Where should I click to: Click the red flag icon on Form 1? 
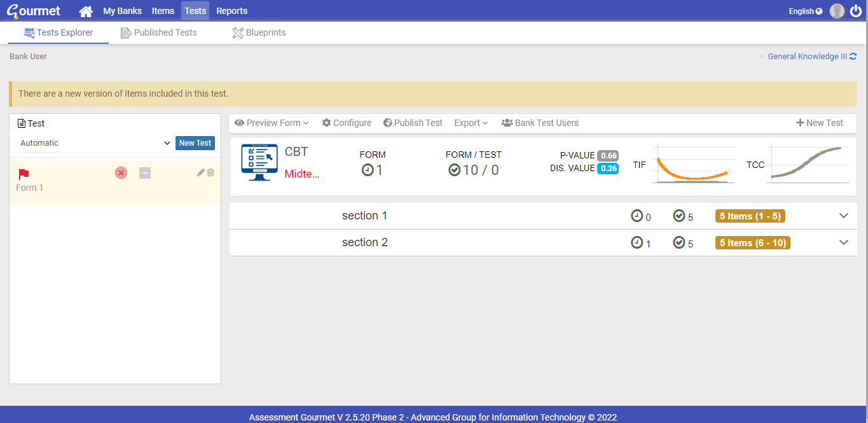coord(24,174)
